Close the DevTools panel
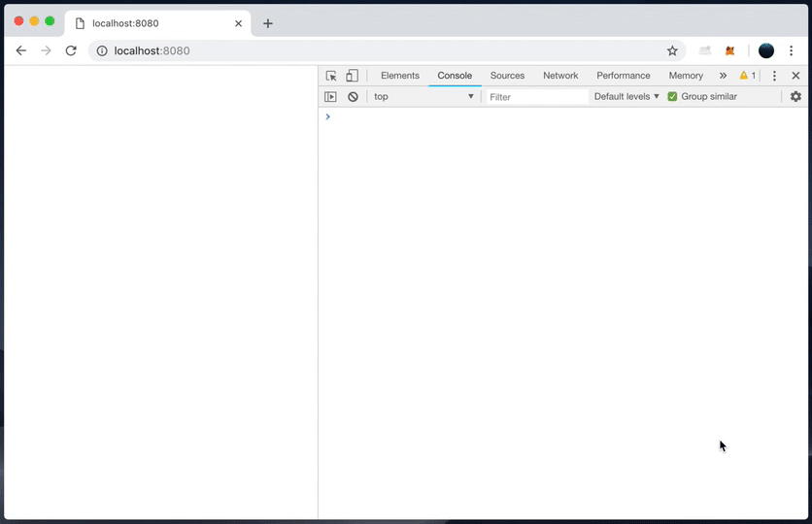 point(795,76)
